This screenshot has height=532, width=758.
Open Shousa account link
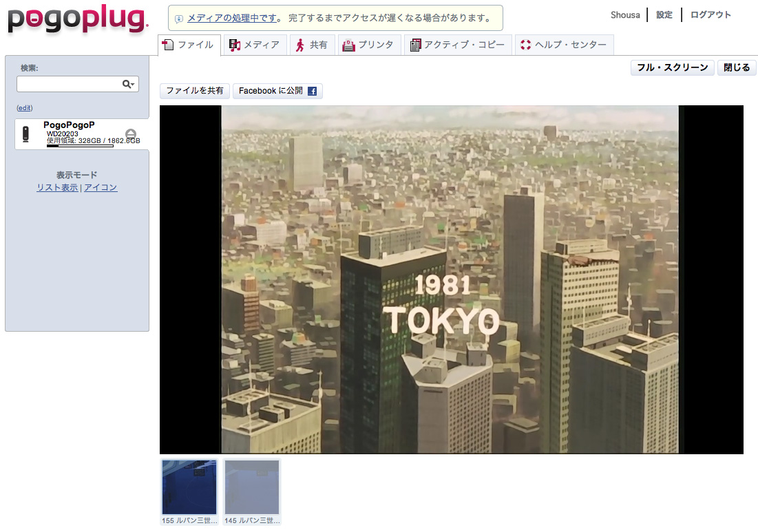pyautogui.click(x=625, y=15)
